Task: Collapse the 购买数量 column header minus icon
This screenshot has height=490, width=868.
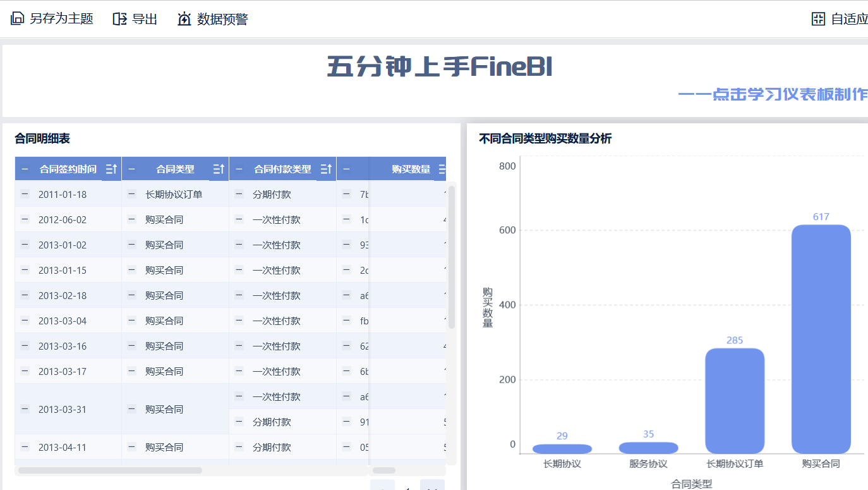Action: click(x=346, y=169)
